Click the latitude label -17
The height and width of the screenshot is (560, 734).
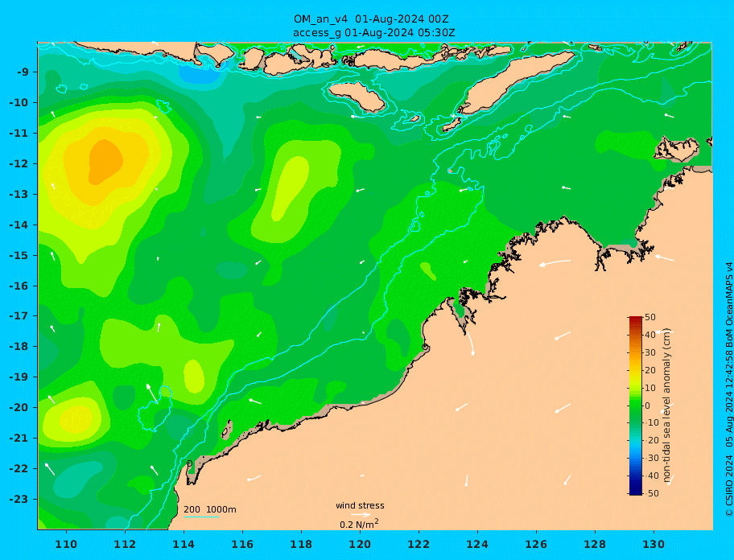coord(19,315)
